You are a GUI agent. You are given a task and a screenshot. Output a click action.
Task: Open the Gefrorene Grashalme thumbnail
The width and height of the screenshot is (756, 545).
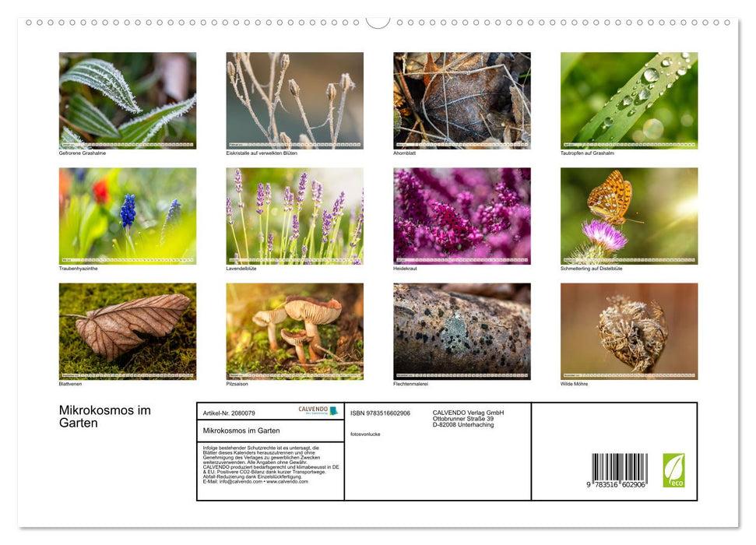(127, 97)
